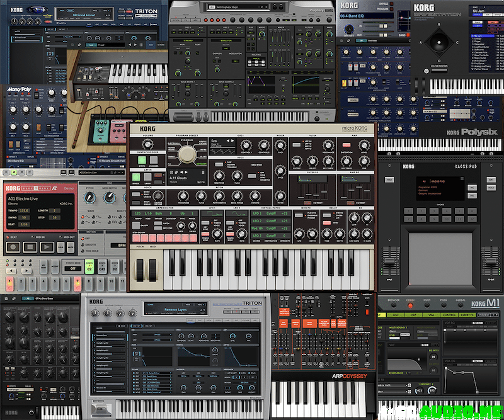Viewport: 504px width, 420px height.
Task: Click the Wavestation vector joystick
Action: (x=438, y=42)
